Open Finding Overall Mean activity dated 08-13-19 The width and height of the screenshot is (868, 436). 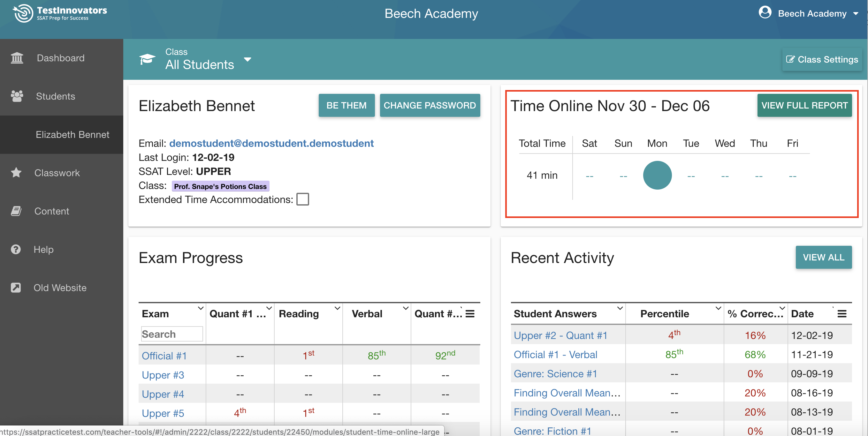567,412
